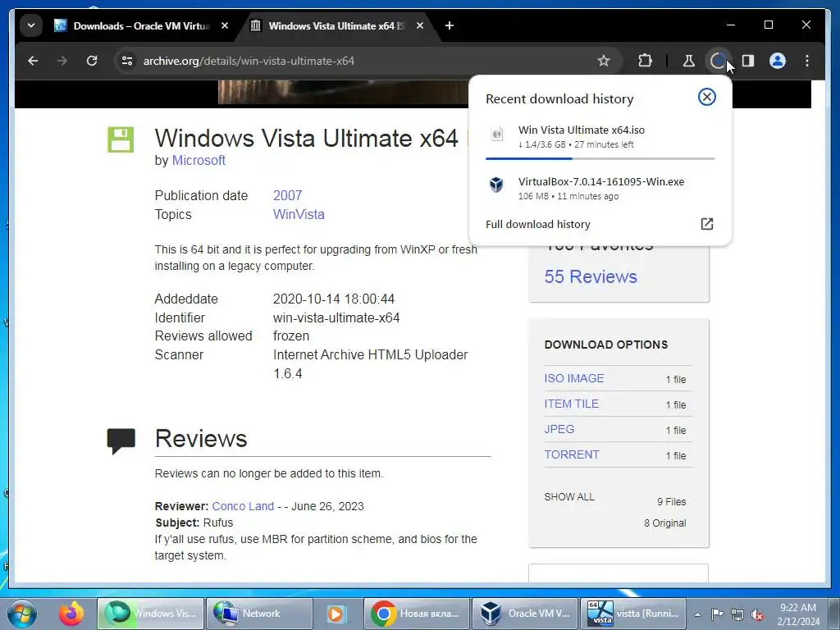Reload the archive.org page

[92, 61]
